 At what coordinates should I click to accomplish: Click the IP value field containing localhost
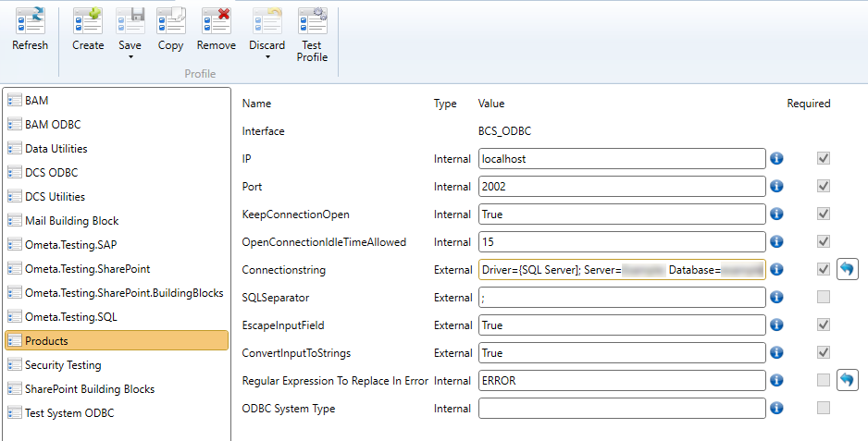(621, 159)
